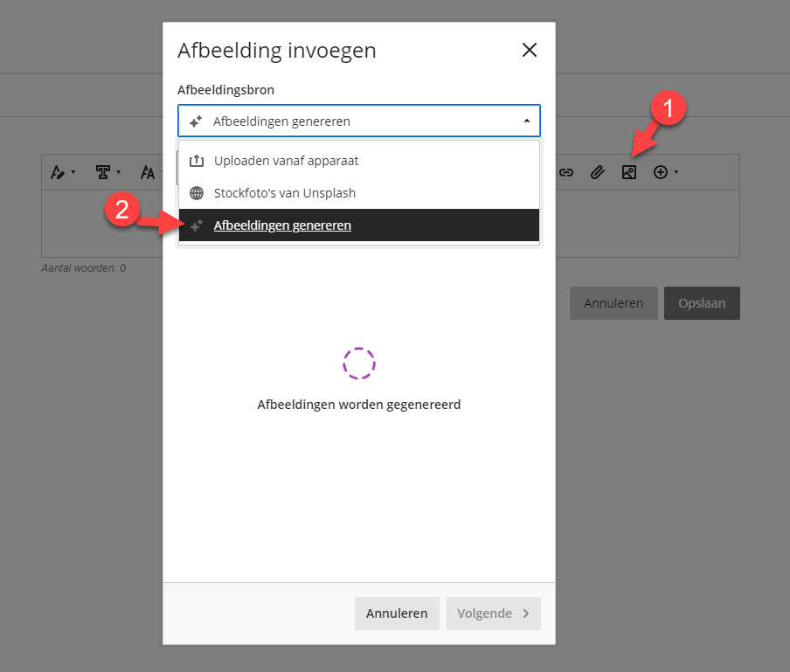The width and height of the screenshot is (790, 672).
Task: Click the text style pen icon
Action: (58, 172)
